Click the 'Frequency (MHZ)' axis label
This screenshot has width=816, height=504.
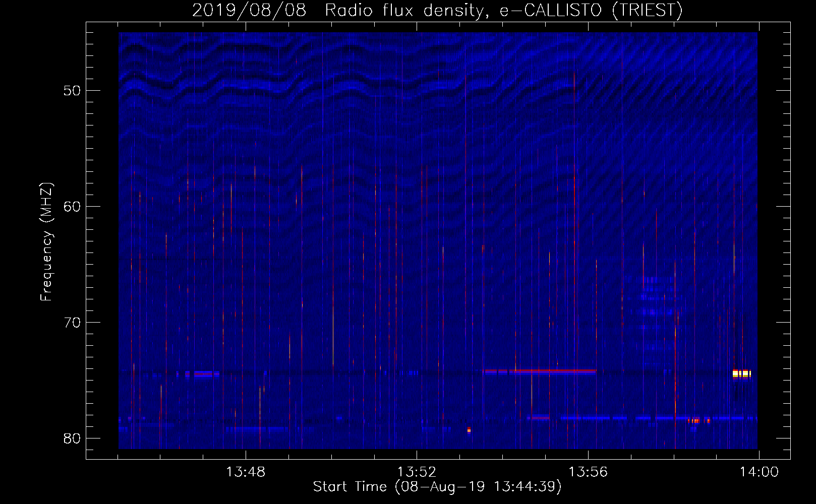coord(46,242)
